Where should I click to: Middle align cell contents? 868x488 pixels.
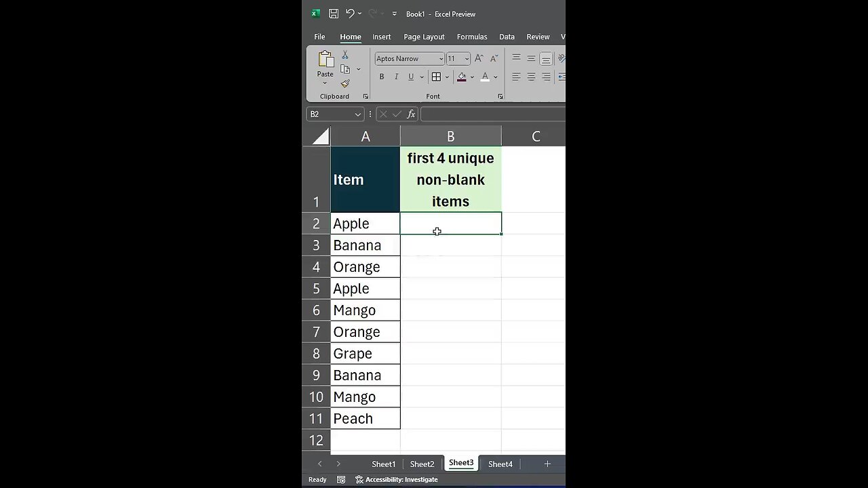click(x=531, y=58)
